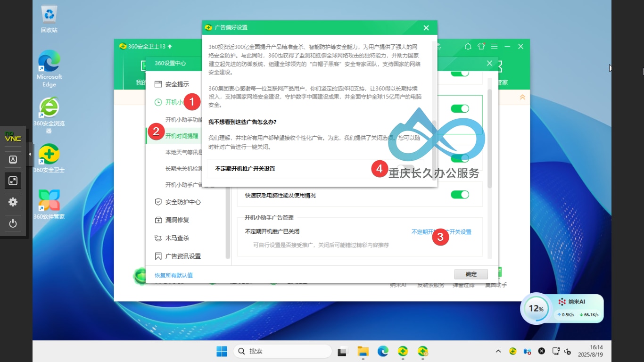Click taskbar search box
This screenshot has width=644, height=362.
282,351
